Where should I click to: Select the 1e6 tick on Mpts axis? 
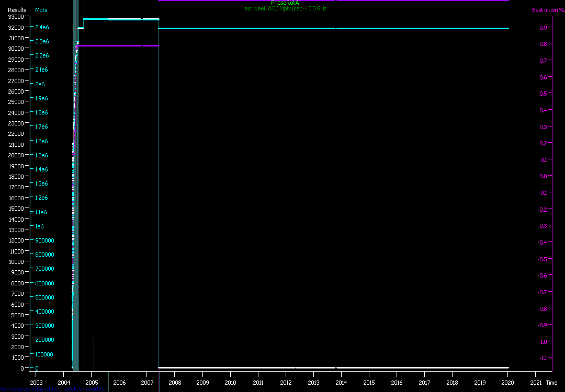(x=39, y=226)
